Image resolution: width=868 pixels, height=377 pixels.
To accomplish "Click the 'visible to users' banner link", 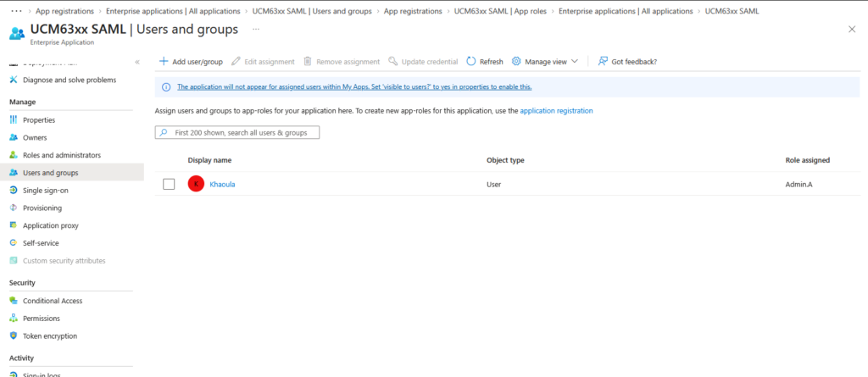I will click(x=354, y=87).
